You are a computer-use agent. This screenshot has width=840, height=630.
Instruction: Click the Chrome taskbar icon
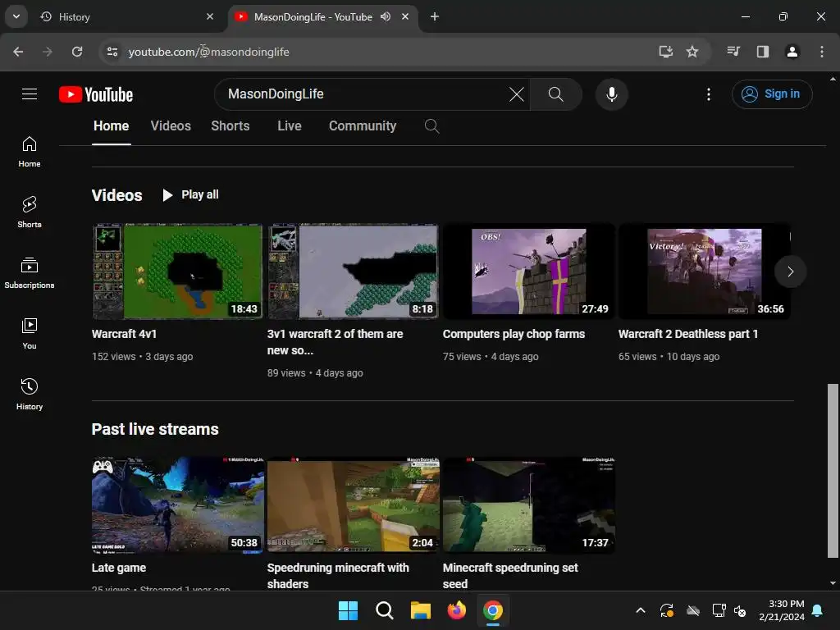[x=493, y=610]
